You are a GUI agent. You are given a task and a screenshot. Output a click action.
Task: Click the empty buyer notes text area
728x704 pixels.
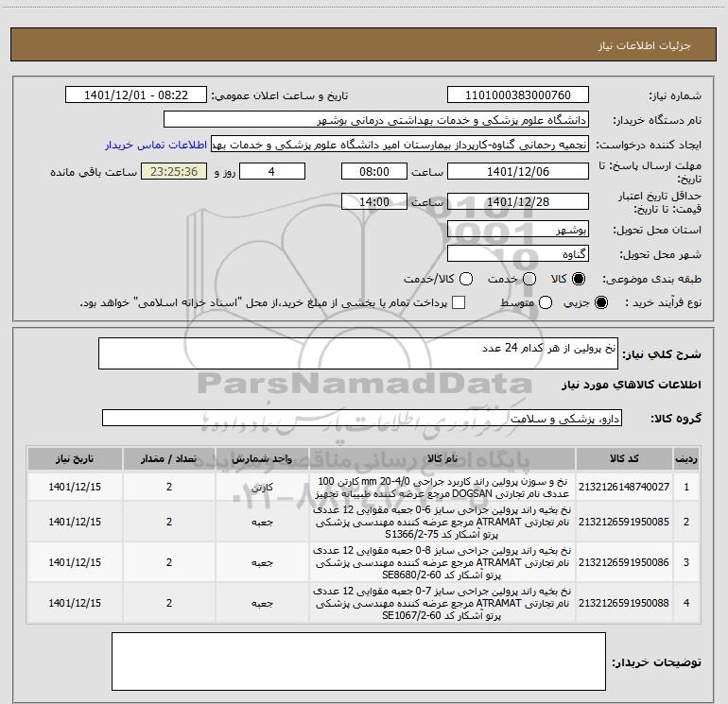[x=358, y=661]
